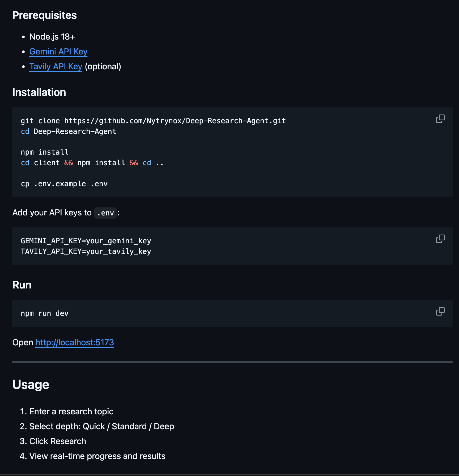Click the 'View real-time progress' step
Screen dimensions: 459x476
97,456
